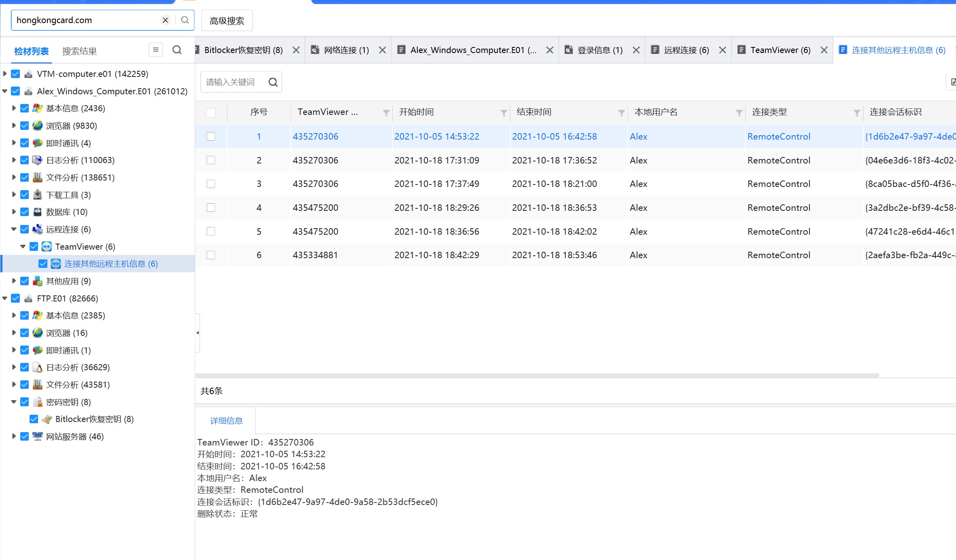
Task: Run search with top magnifier icon
Action: tap(185, 20)
